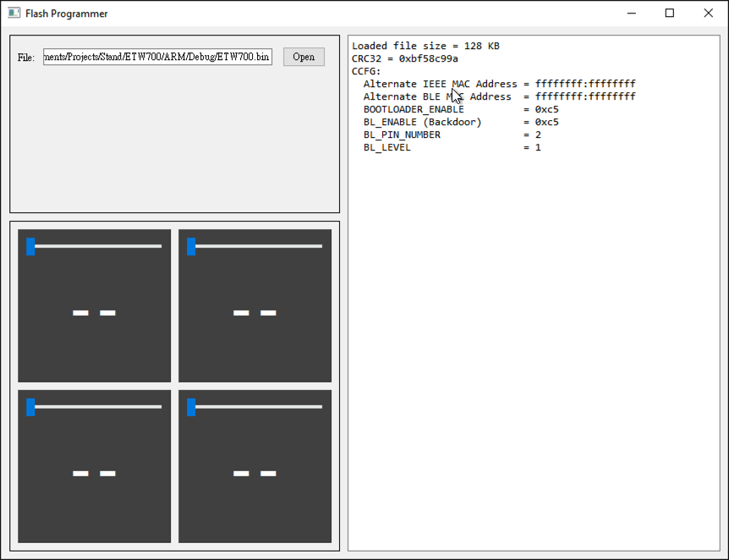Click the File label beside the path field

coord(29,57)
